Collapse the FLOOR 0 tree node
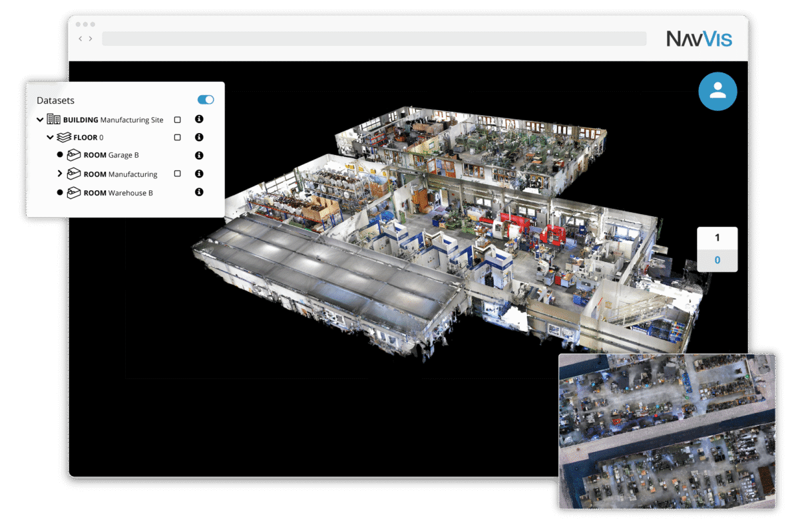Screen dimensions: 812x532 tap(51, 137)
